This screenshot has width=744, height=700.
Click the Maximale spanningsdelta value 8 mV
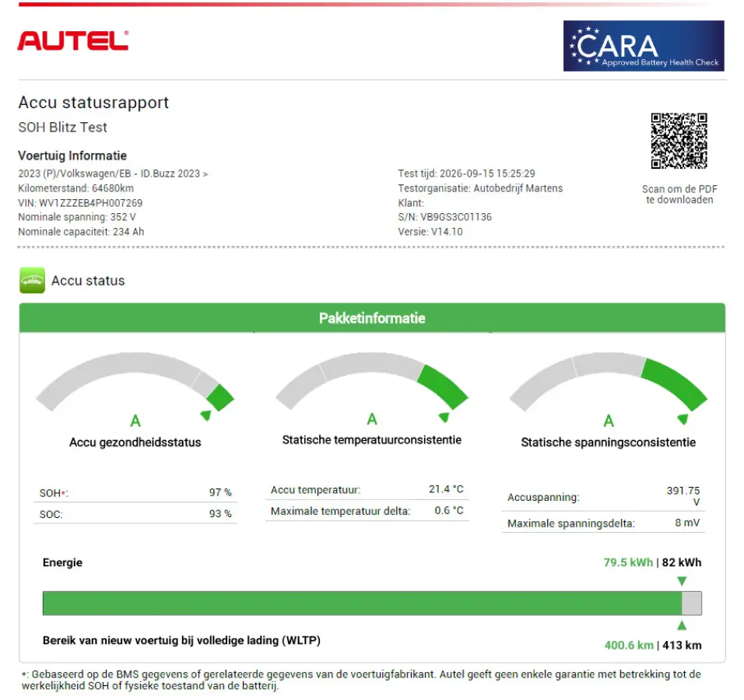pyautogui.click(x=687, y=523)
